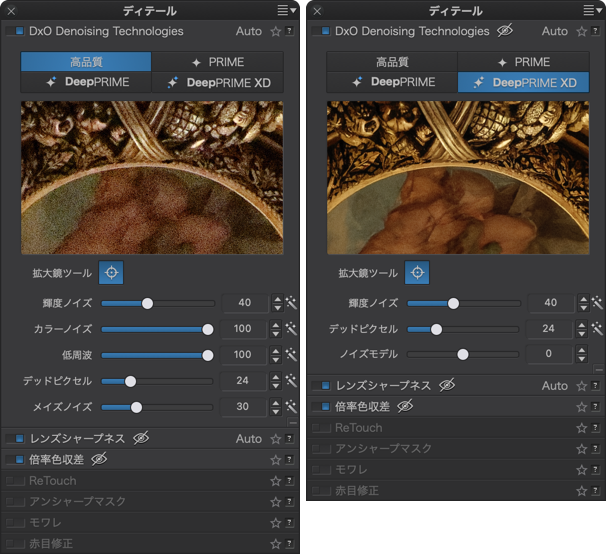Screen dimensions: 606x554
Task: Toggle 倍率色収差 switch in left panel
Action: point(15,460)
